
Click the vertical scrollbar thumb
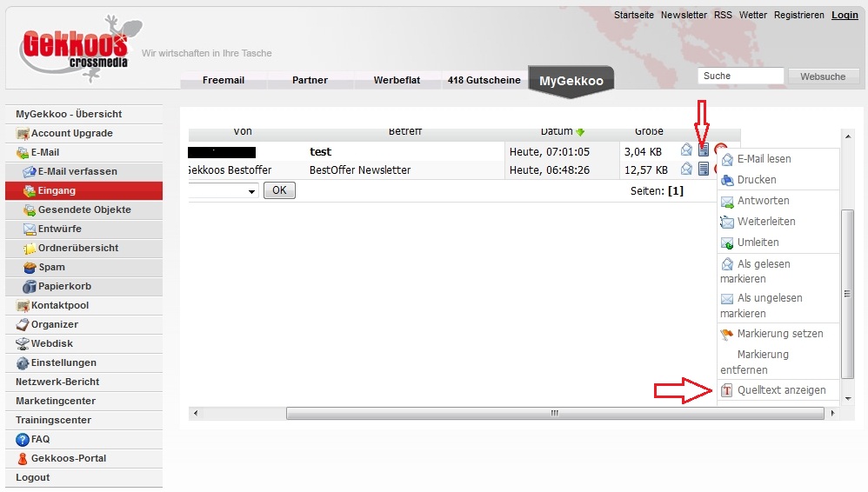847,294
